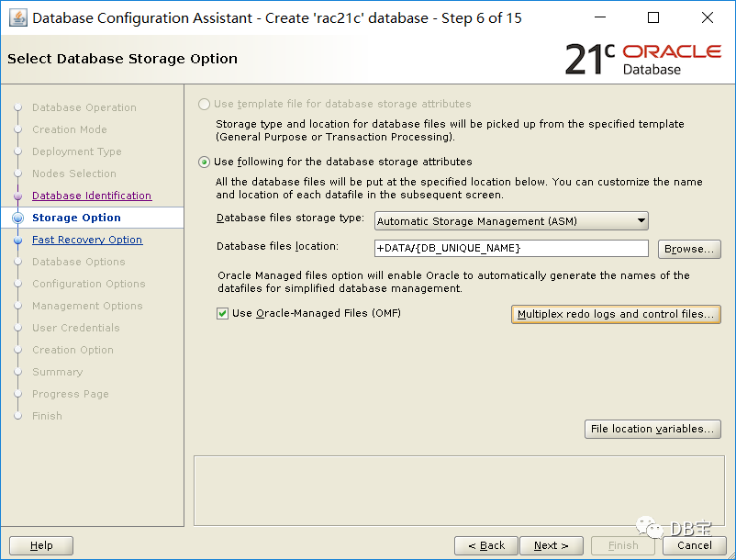The width and height of the screenshot is (736, 560).
Task: Click the Help button
Action: click(x=41, y=545)
